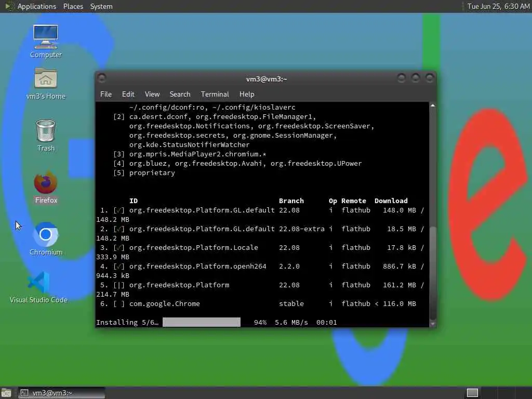Click the 22.08-extra branch text

coord(302,229)
